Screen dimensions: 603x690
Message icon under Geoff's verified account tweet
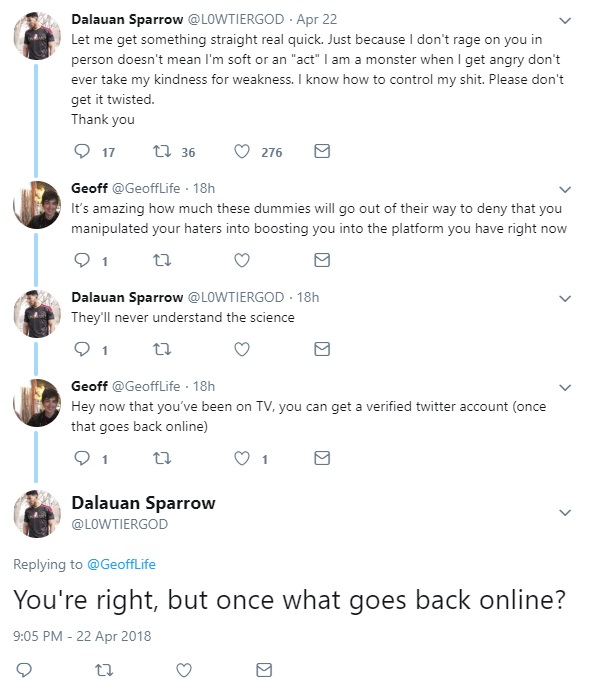(x=322, y=458)
